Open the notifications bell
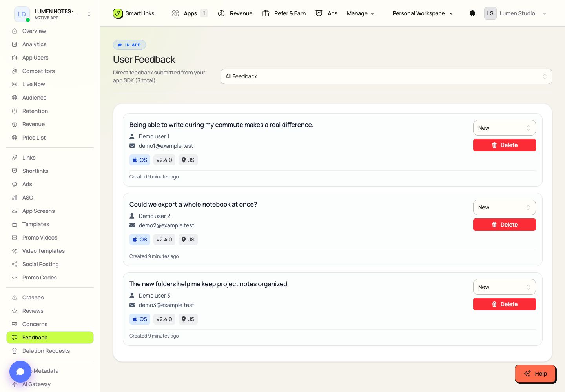 tap(472, 13)
